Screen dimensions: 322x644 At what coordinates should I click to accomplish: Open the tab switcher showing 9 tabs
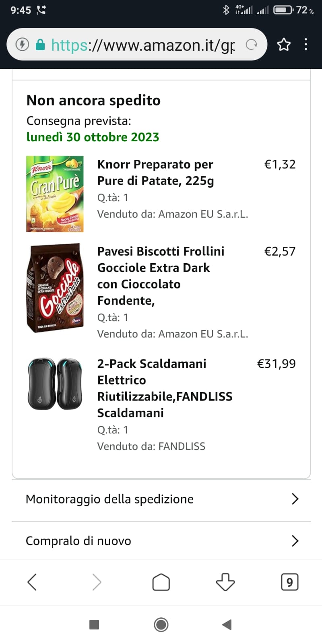coord(289,582)
